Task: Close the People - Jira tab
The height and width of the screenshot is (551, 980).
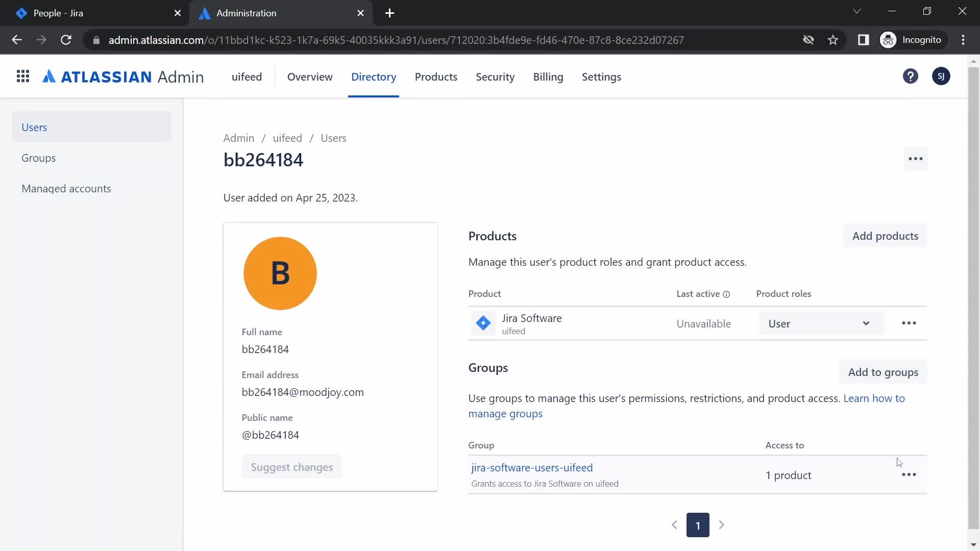Action: tap(178, 13)
